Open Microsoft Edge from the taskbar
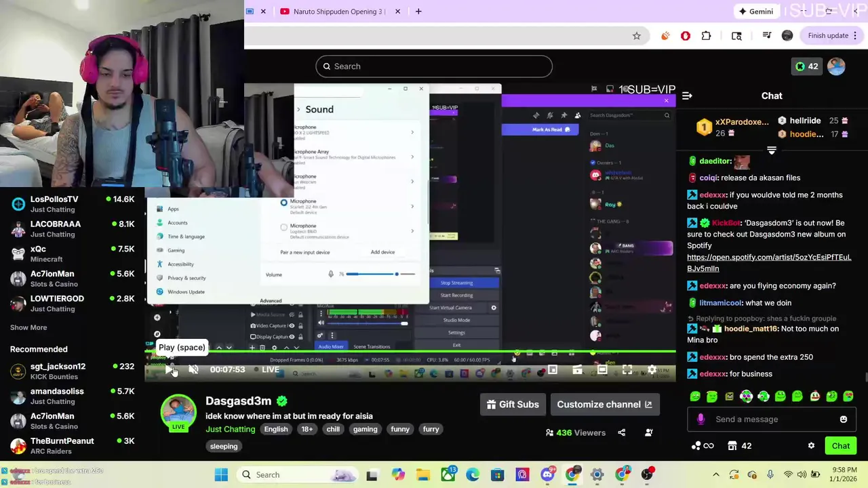 tap(473, 474)
